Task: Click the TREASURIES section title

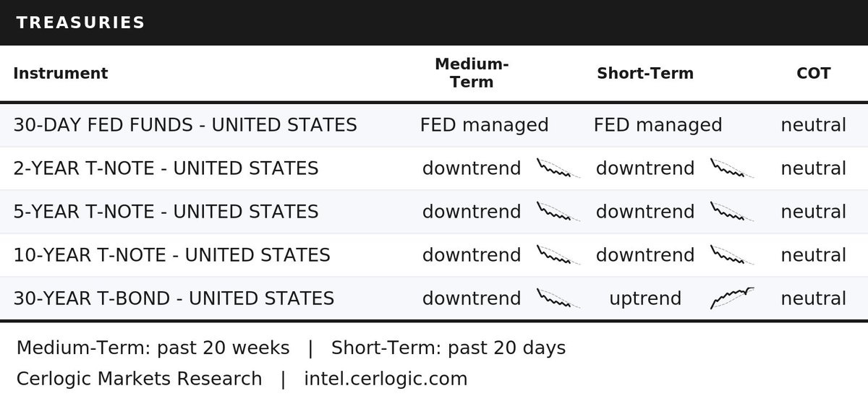Action: pyautogui.click(x=80, y=23)
